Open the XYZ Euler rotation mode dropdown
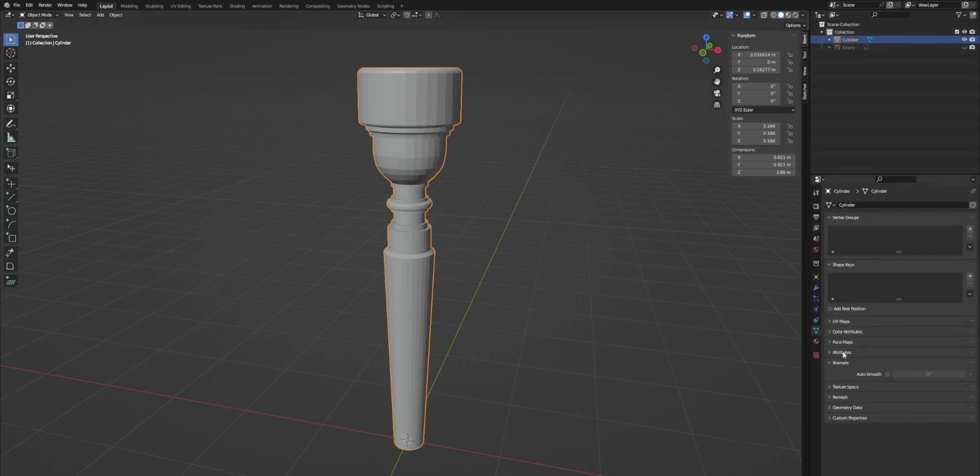Screen dimensions: 980x476 click(x=763, y=110)
